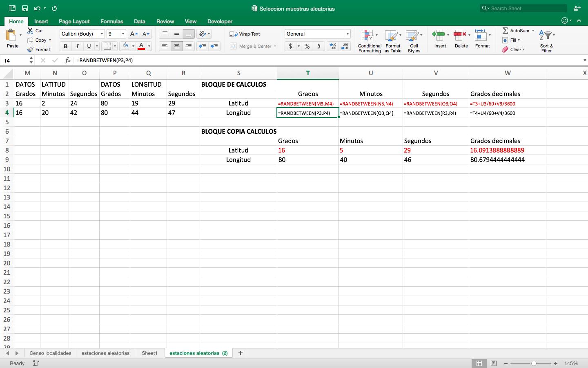
Task: Click the Save icon in title bar
Action: pyautogui.click(x=25, y=8)
